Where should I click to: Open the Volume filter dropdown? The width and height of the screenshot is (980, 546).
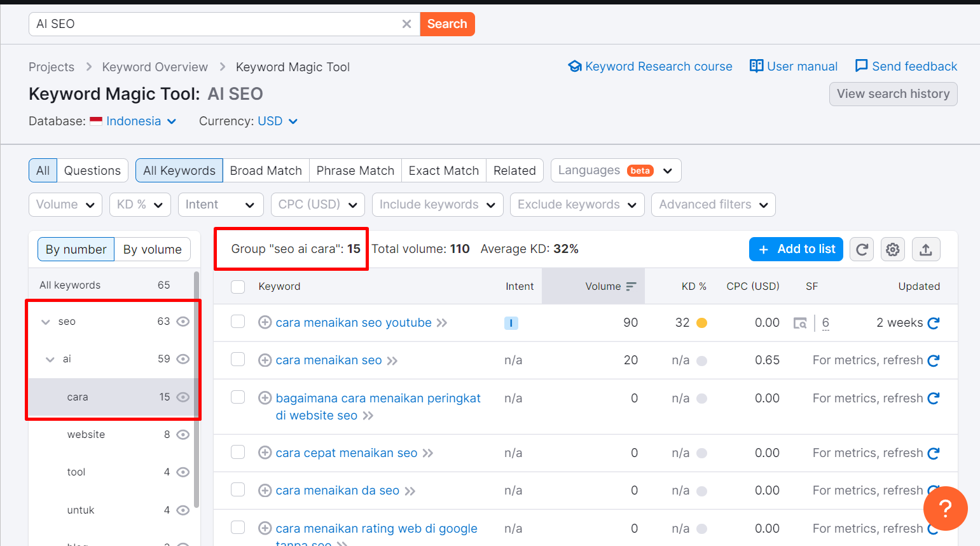tap(65, 205)
